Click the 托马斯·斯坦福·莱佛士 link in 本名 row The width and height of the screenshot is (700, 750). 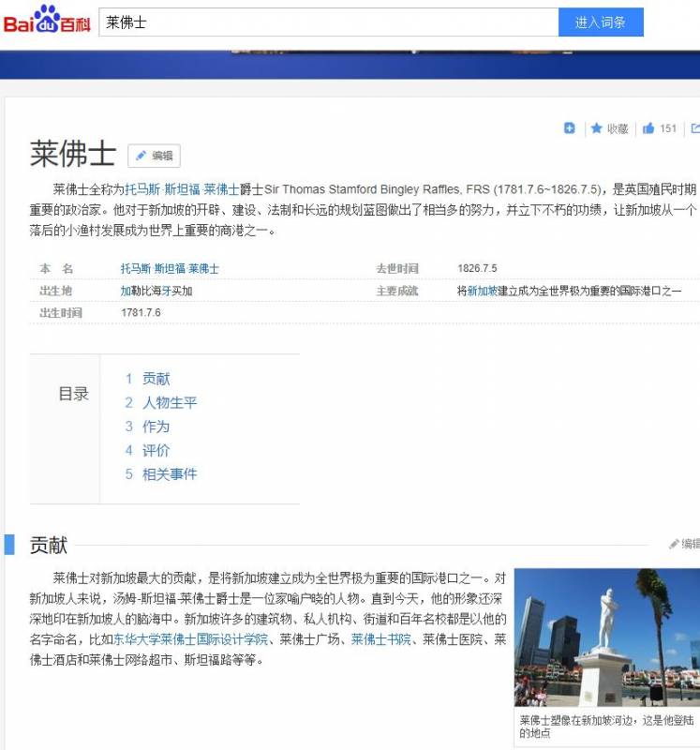170,269
